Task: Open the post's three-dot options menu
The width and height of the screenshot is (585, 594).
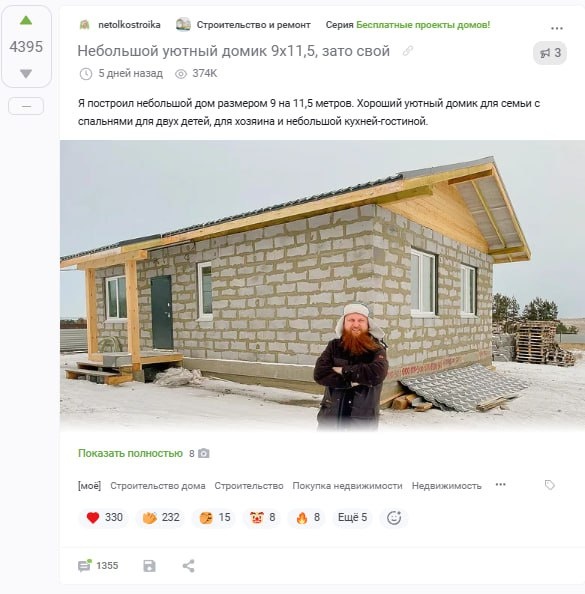Action: point(557,28)
